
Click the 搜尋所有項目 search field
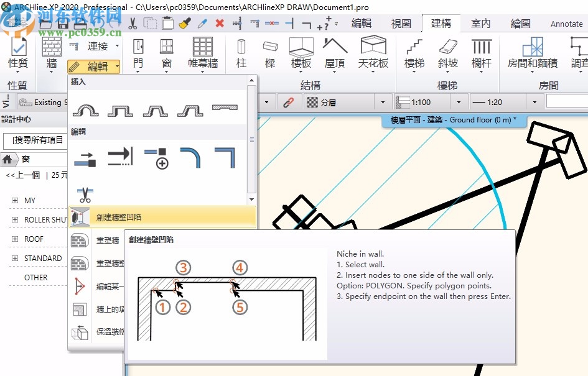click(35, 140)
